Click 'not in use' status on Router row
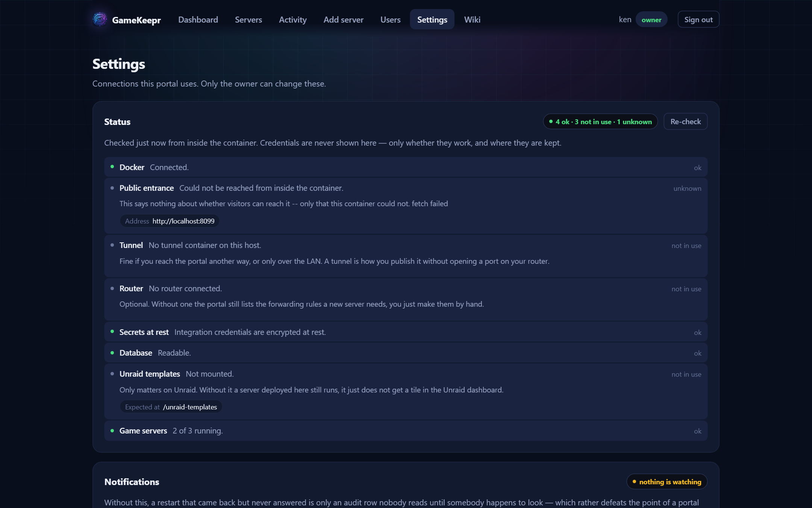The width and height of the screenshot is (812, 508). (686, 289)
